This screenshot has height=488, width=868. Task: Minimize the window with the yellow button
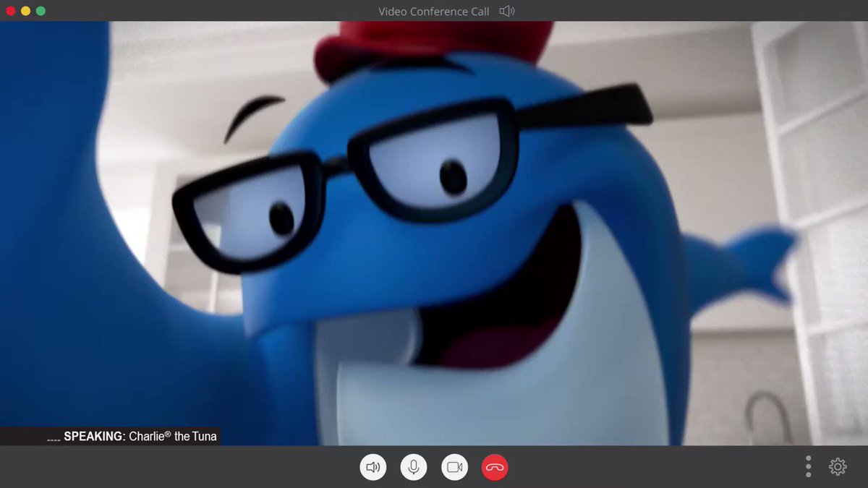25,11
